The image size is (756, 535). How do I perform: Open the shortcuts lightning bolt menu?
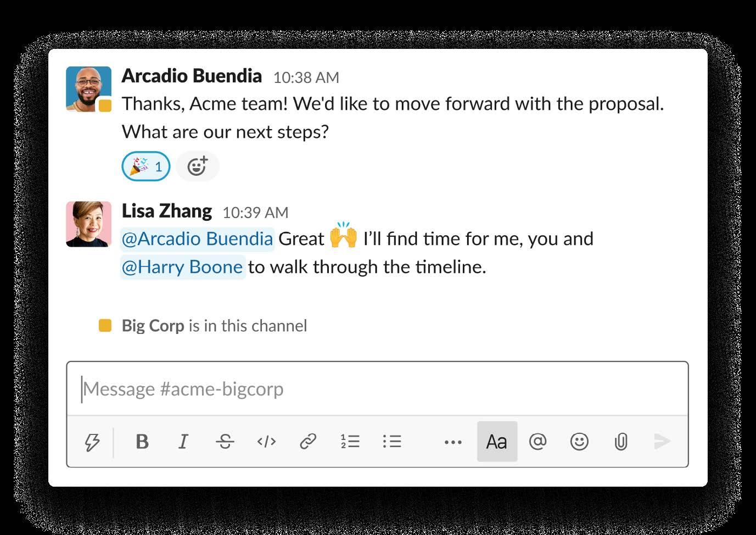pyautogui.click(x=92, y=442)
